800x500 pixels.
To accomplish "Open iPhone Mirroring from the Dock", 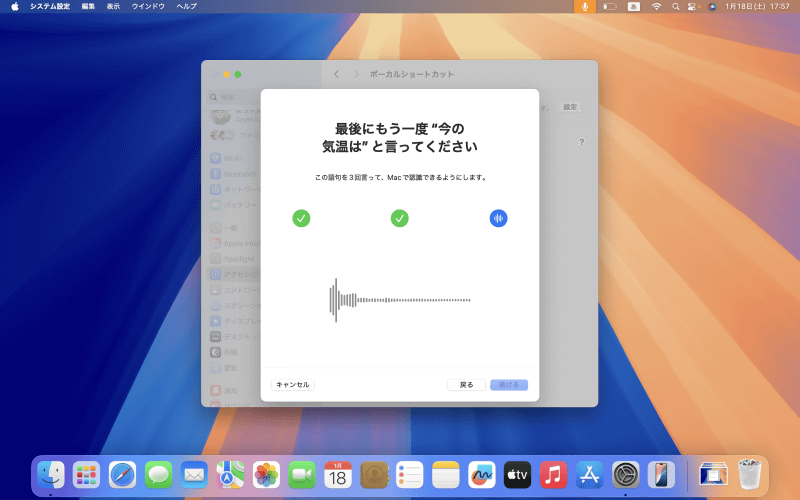I will (661, 474).
